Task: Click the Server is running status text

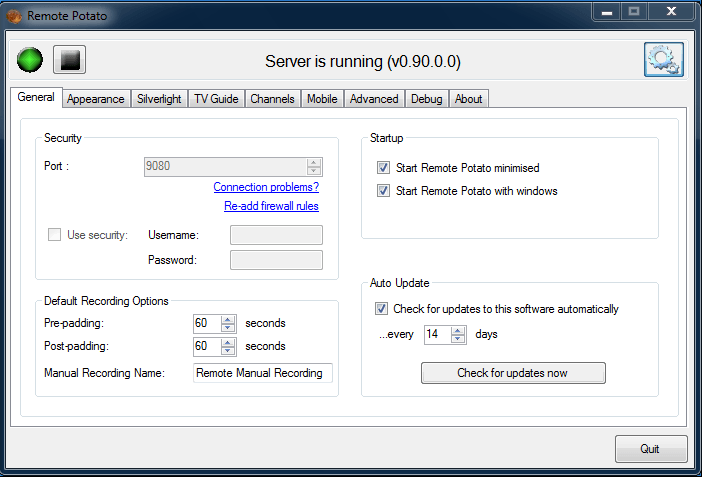Action: pyautogui.click(x=363, y=61)
